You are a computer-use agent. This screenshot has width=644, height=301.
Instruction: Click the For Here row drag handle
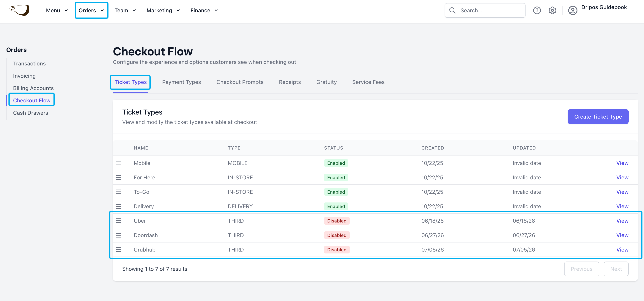coord(119,178)
